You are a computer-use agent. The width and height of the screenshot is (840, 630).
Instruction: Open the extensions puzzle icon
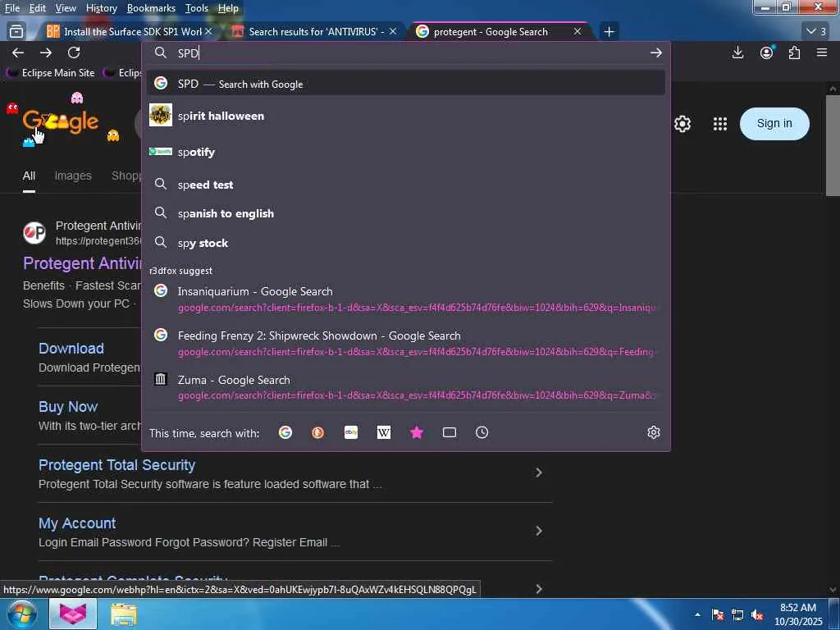pos(794,52)
